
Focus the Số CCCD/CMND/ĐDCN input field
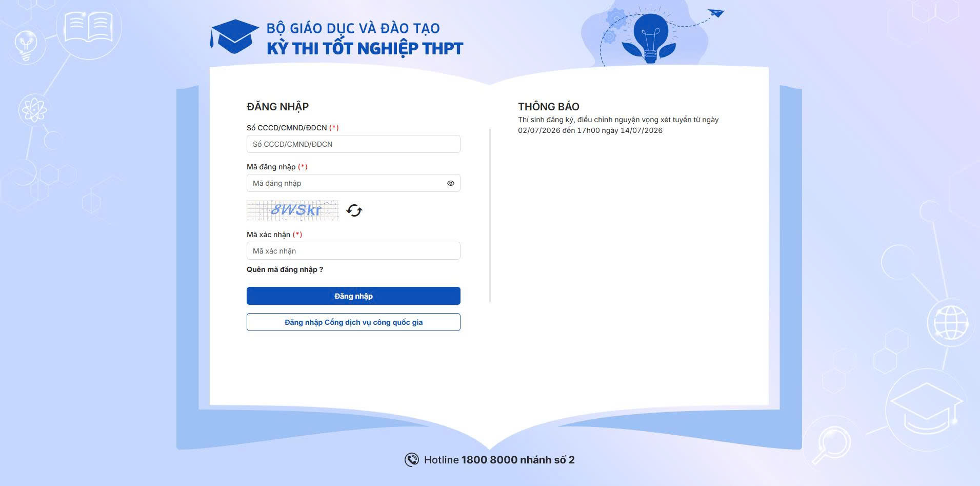click(x=353, y=144)
